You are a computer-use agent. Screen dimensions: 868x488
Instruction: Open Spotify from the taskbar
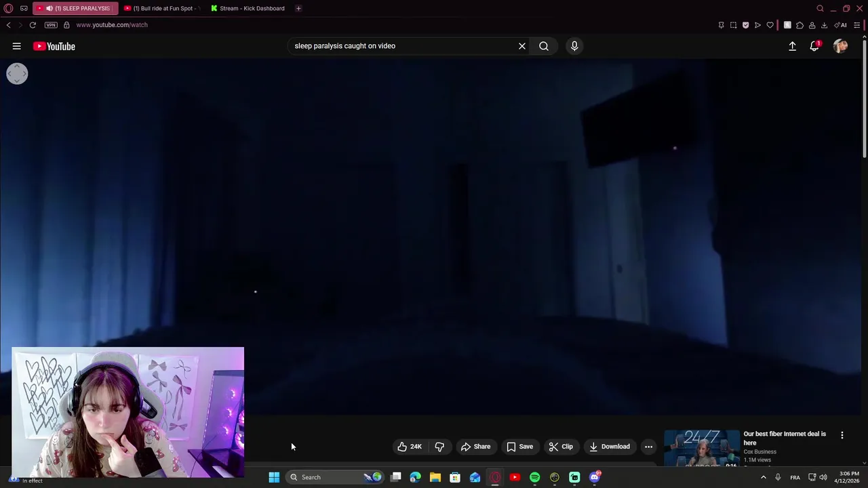[x=534, y=477]
